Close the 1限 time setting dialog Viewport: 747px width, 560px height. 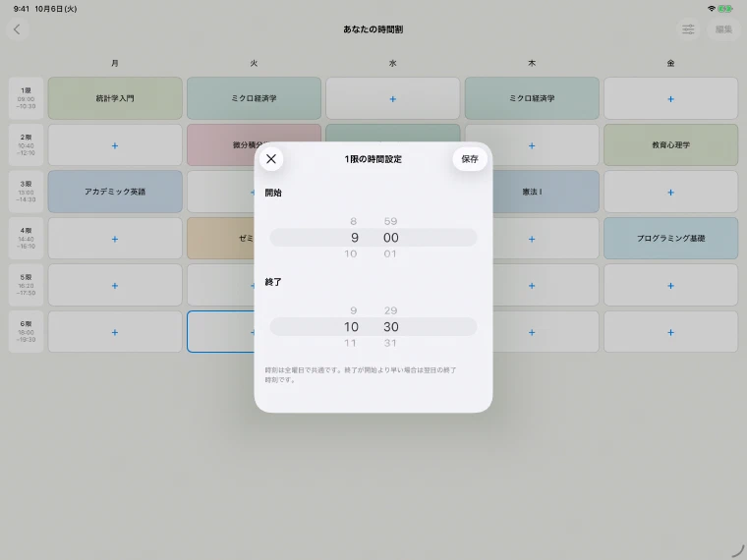coord(271,159)
